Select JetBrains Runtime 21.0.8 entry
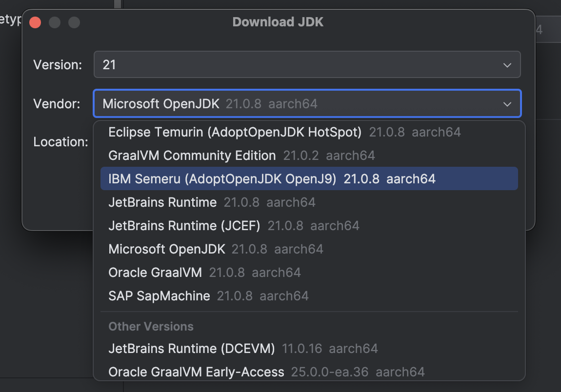The width and height of the screenshot is (561, 392). click(x=309, y=202)
